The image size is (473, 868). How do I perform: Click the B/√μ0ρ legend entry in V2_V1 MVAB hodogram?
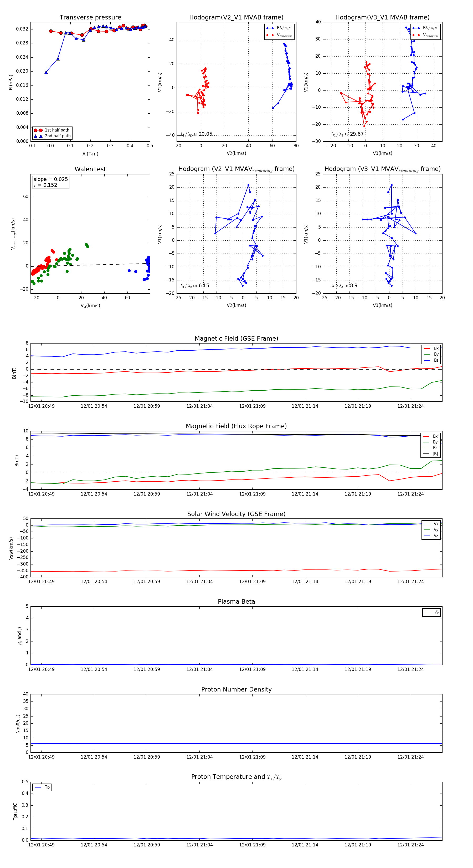click(x=279, y=28)
